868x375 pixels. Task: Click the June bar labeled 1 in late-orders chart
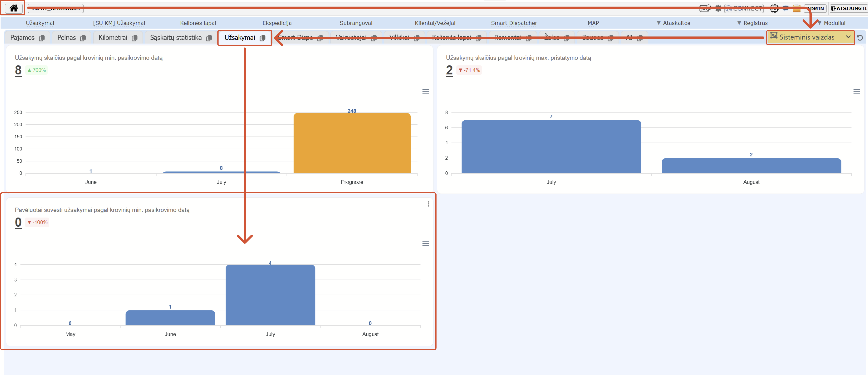click(x=170, y=318)
